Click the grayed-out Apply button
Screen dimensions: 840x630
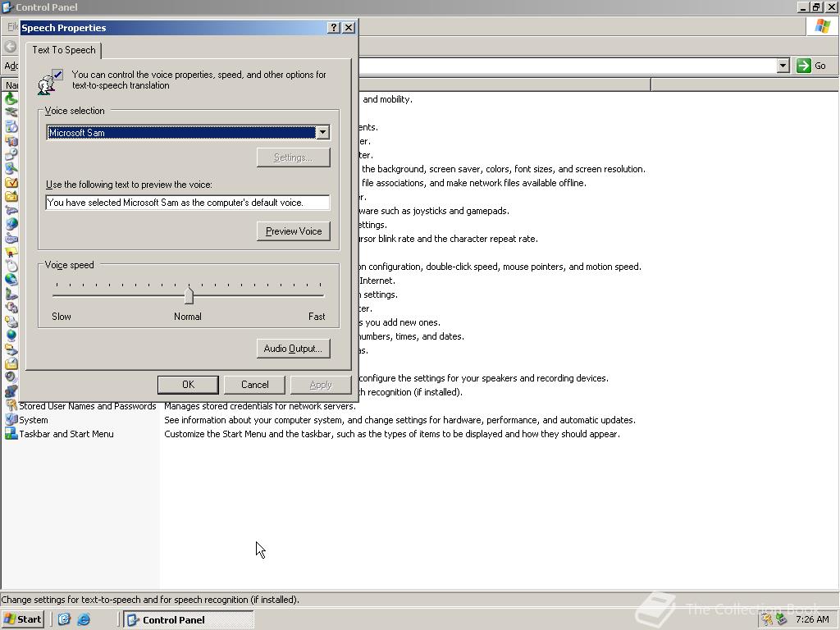point(321,385)
